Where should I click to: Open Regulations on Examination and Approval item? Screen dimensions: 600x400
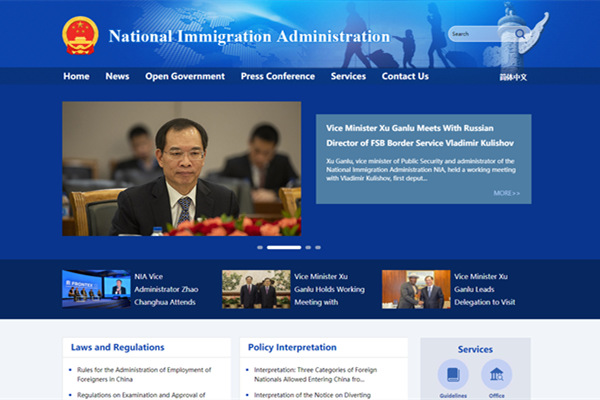pos(141,395)
